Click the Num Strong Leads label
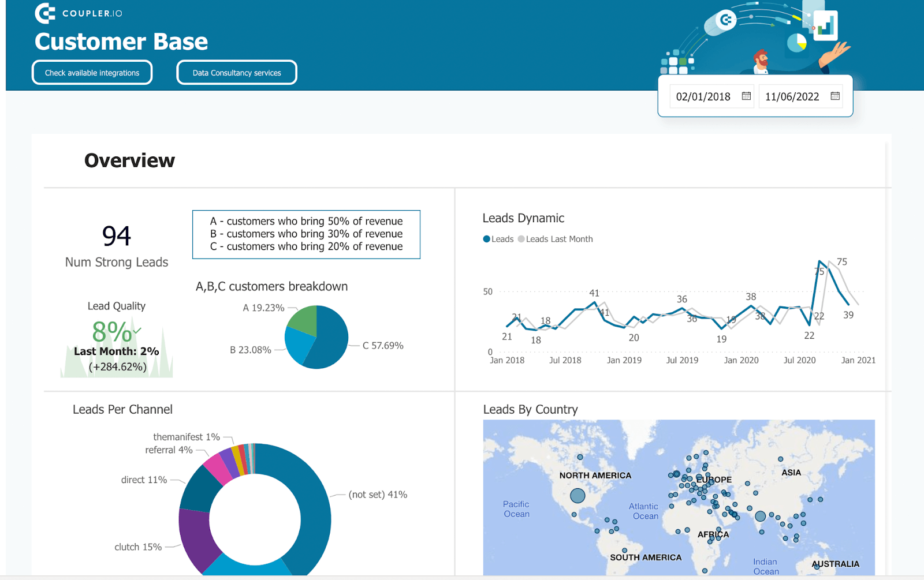This screenshot has width=924, height=580. [117, 262]
